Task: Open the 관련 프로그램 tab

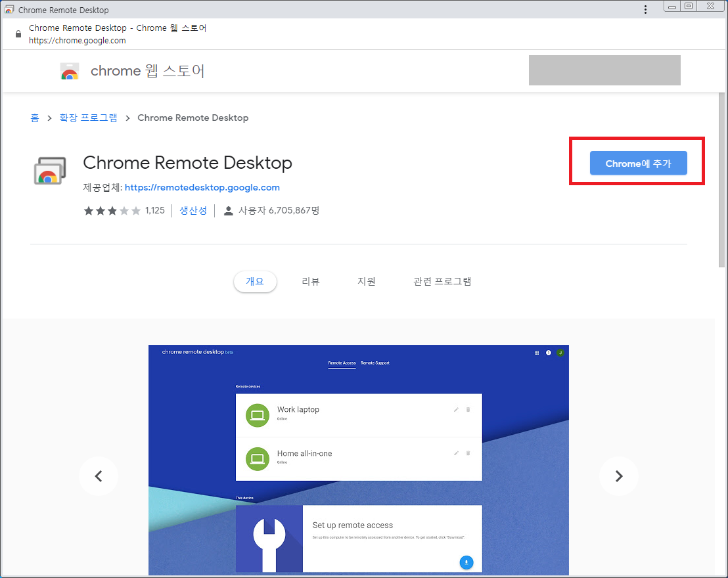Action: (442, 281)
